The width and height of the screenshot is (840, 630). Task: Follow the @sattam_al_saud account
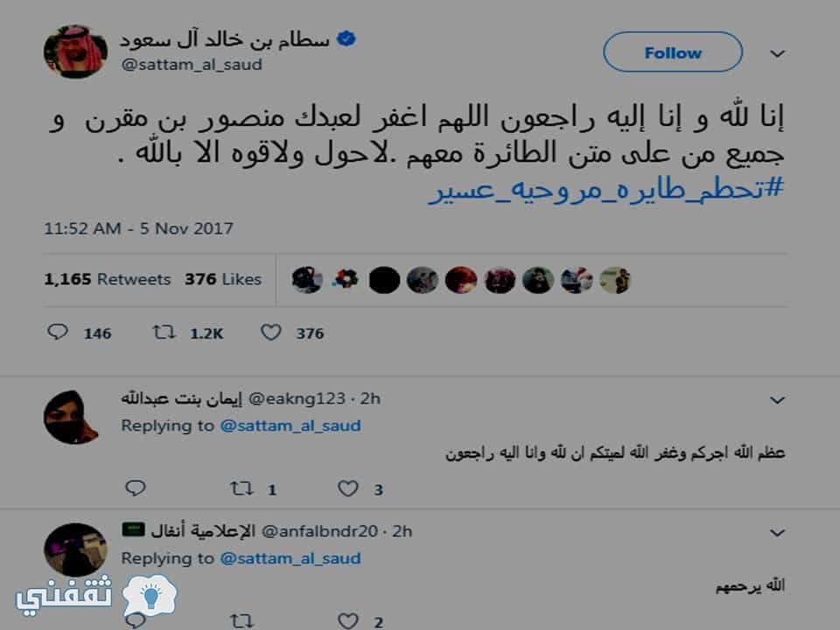(x=673, y=52)
